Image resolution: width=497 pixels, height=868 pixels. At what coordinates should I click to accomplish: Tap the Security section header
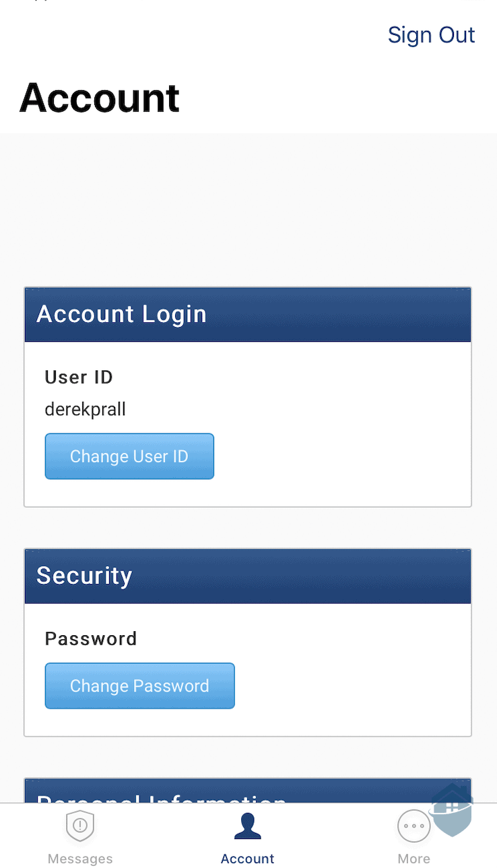[248, 576]
